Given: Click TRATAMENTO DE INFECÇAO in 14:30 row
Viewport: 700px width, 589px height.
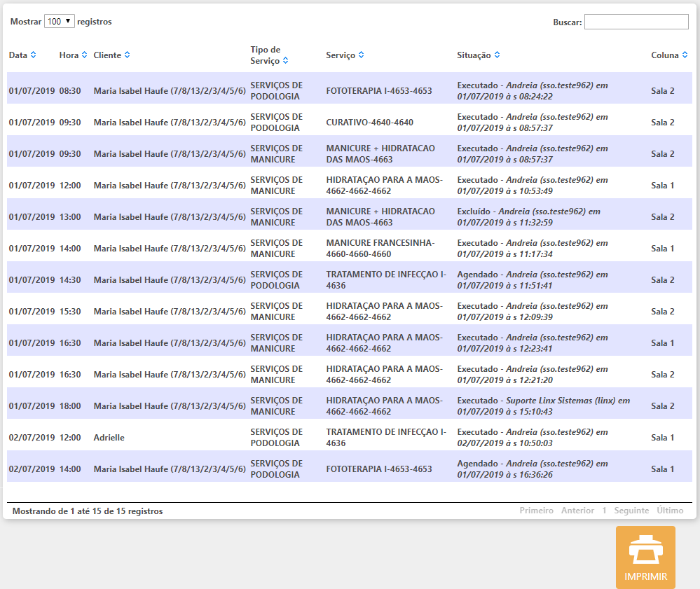Looking at the screenshot, I should 386,279.
